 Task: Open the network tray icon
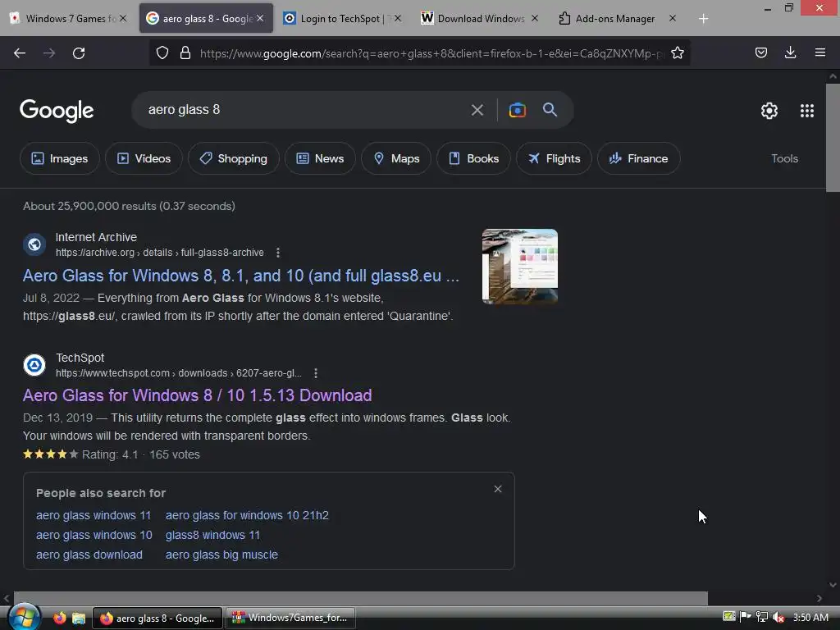tap(762, 617)
